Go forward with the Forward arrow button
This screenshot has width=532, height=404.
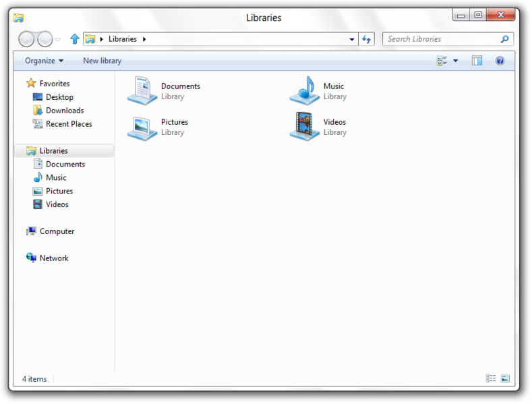click(45, 39)
